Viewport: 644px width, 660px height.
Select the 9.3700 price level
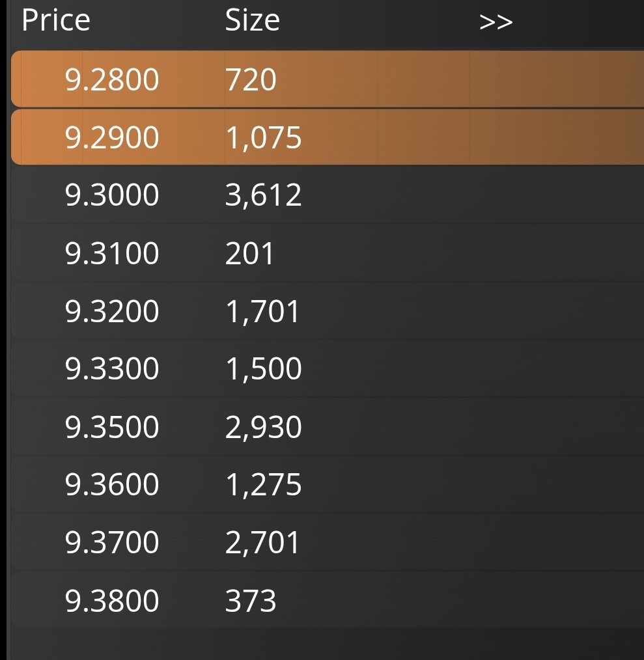tap(112, 543)
